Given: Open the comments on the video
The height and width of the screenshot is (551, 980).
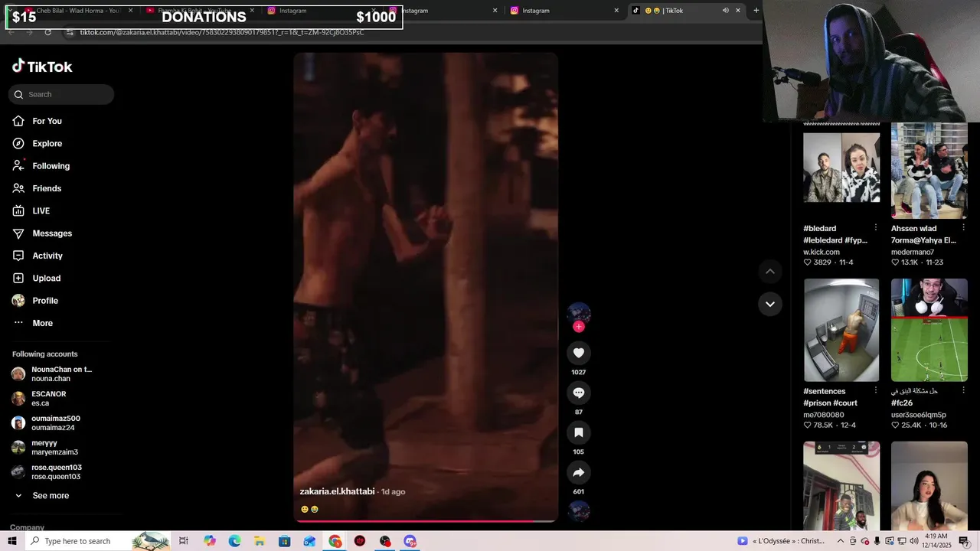Looking at the screenshot, I should click(579, 393).
